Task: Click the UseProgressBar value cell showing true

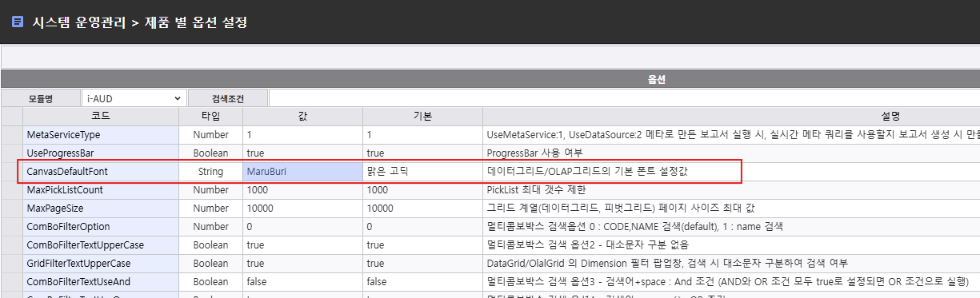Action: click(302, 153)
